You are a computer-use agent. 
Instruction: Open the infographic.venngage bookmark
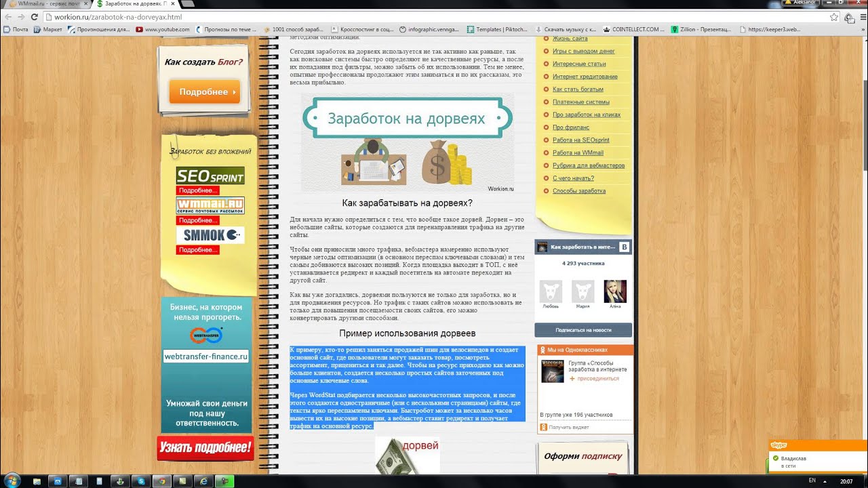click(431, 30)
